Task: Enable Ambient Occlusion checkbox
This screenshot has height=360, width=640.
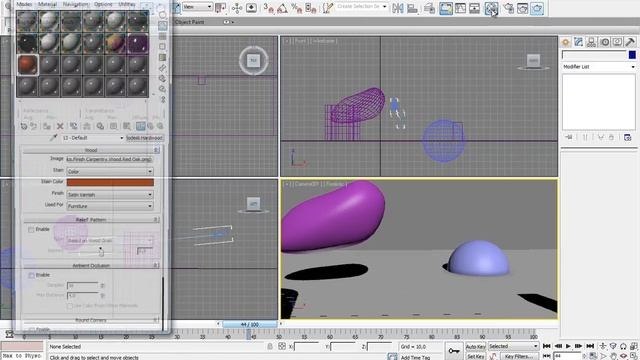Action: point(31,276)
